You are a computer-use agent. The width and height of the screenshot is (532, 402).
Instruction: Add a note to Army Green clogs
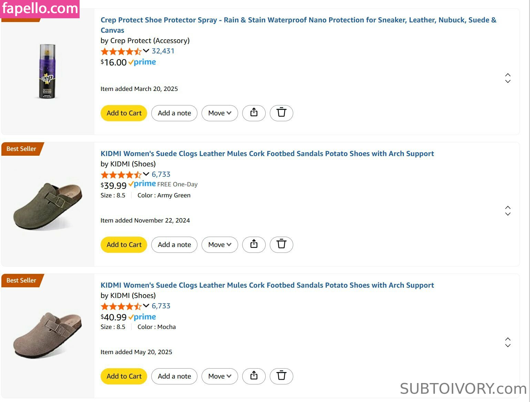coord(174,245)
